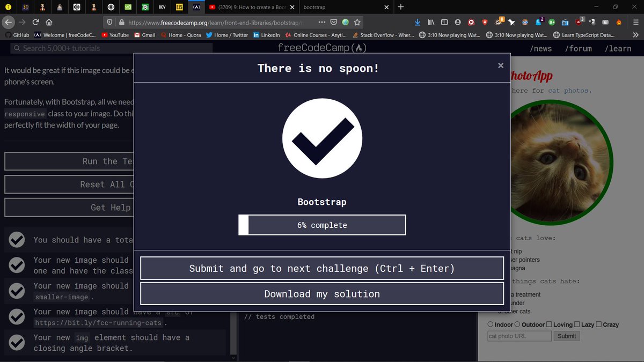The height and width of the screenshot is (362, 644).
Task: Click the red shield extension icon
Action: pyautogui.click(x=485, y=23)
